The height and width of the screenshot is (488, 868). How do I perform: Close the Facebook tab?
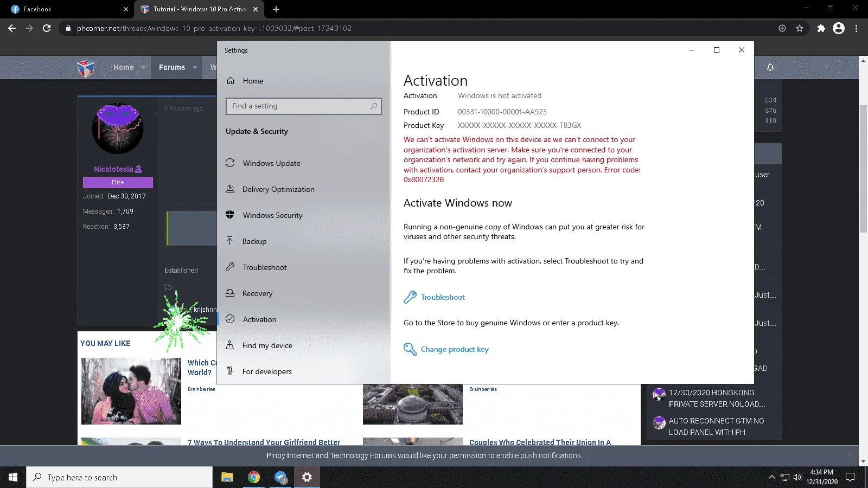coord(126,9)
